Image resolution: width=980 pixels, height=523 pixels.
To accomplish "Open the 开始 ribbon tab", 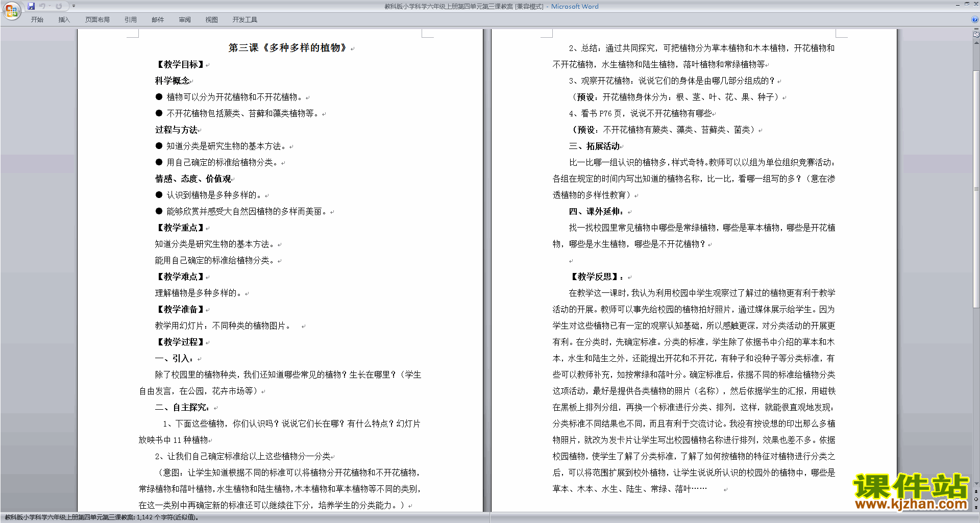I will coord(37,20).
